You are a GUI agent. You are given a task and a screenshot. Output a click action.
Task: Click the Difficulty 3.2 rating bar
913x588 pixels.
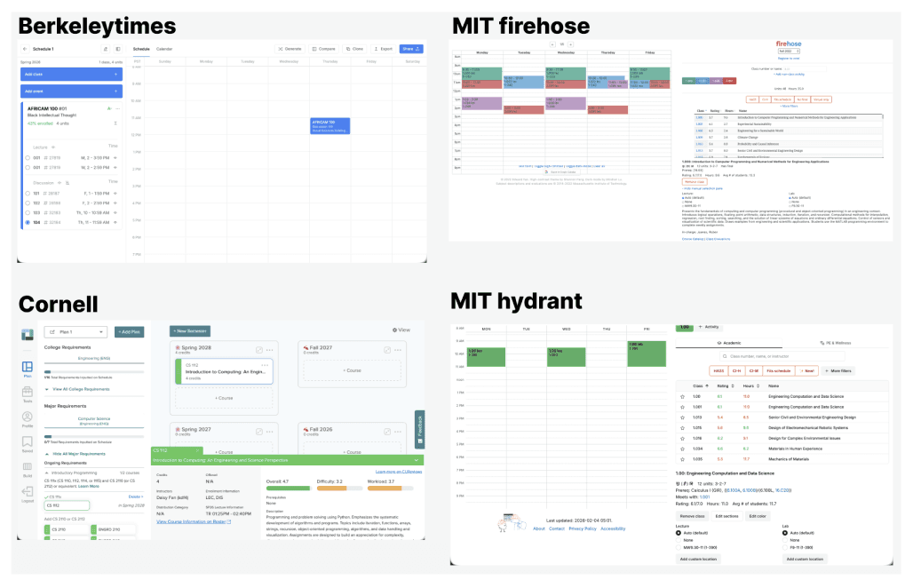click(x=339, y=489)
